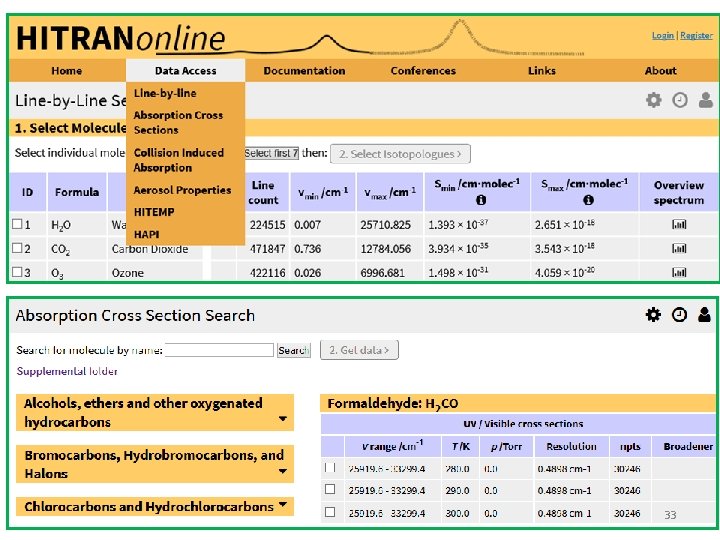Viewport: 720px width, 540px height.
Task: Choose HAPI from the dropdown menu
Action: click(146, 234)
